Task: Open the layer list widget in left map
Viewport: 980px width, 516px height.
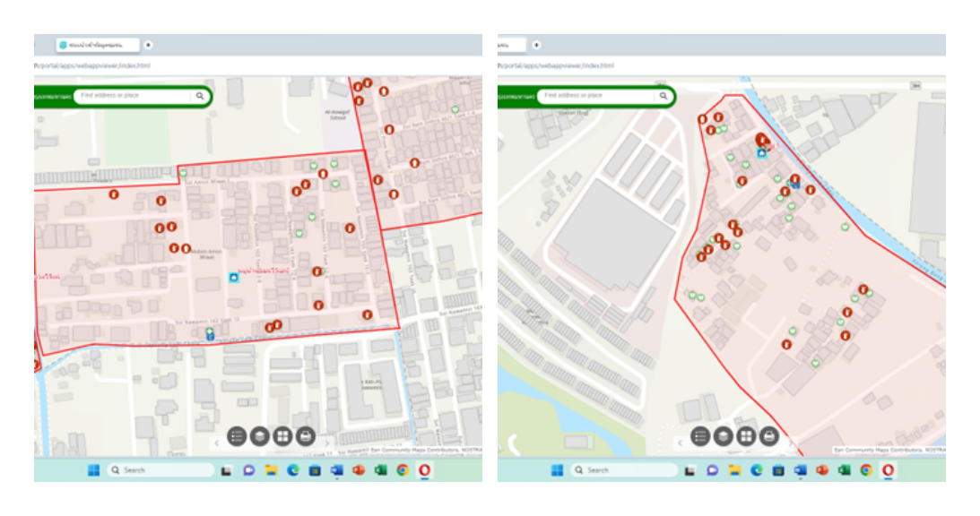Action: pyautogui.click(x=259, y=435)
